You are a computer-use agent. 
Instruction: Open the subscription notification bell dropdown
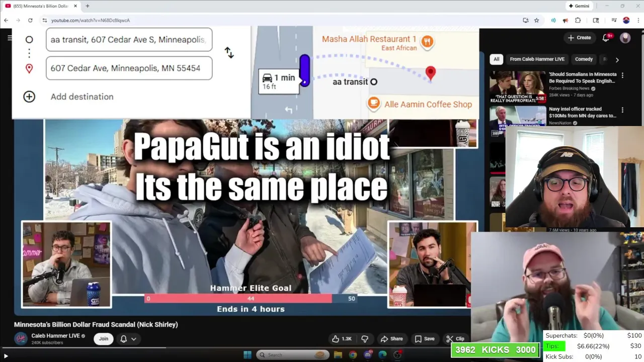pos(128,339)
